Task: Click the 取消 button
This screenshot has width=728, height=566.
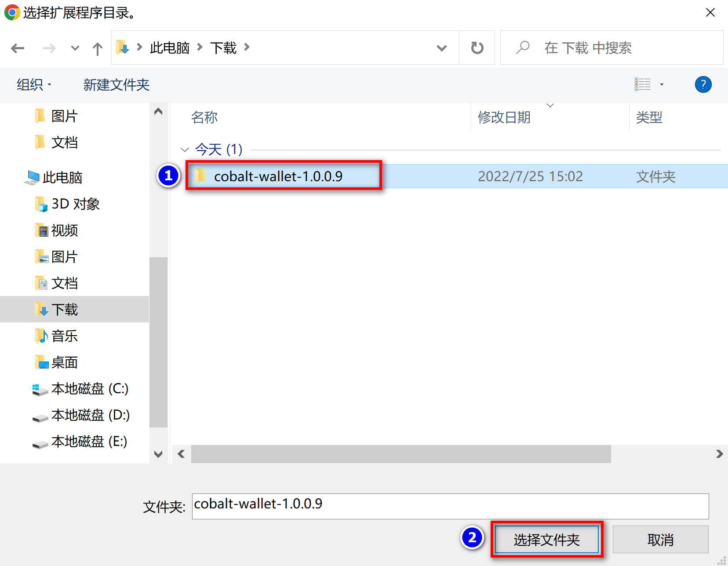Action: (x=660, y=539)
